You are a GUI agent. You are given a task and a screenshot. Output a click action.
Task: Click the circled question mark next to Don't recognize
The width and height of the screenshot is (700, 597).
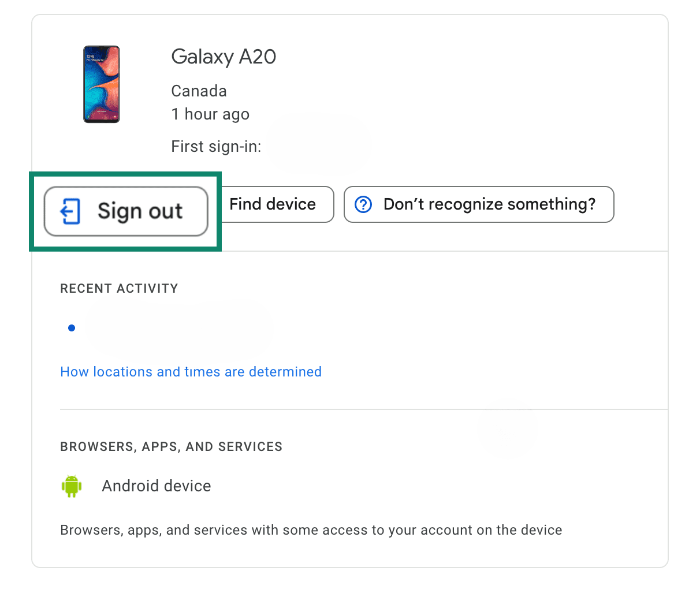(x=363, y=204)
